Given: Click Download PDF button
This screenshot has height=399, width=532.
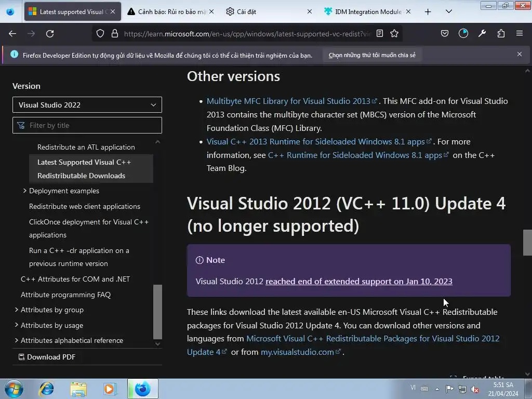Looking at the screenshot, I should pos(47,357).
